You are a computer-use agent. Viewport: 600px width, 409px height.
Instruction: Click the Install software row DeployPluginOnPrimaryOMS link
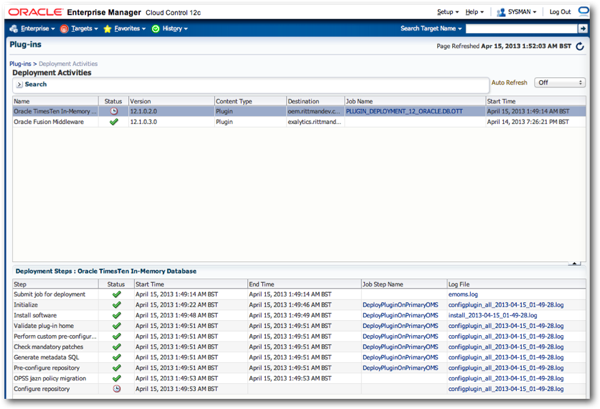tap(400, 315)
